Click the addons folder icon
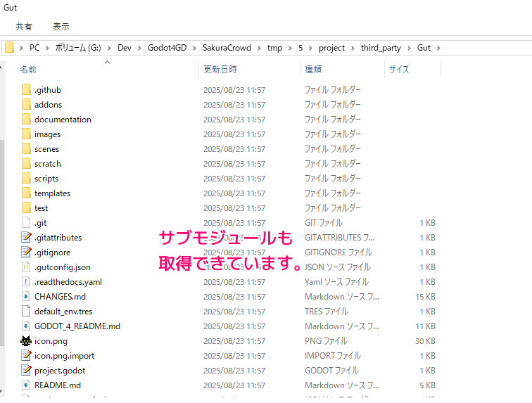Viewport: 532px width, 403px height. 26,105
